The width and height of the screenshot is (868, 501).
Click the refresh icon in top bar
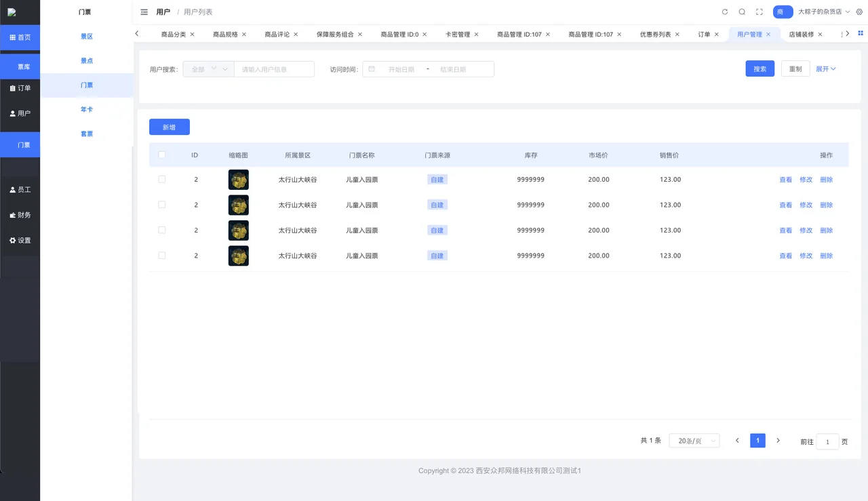click(725, 12)
